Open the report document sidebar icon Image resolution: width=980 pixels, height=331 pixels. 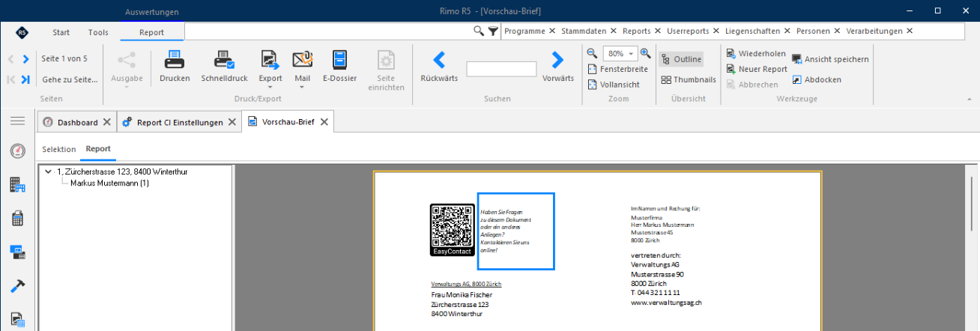pyautogui.click(x=17, y=320)
